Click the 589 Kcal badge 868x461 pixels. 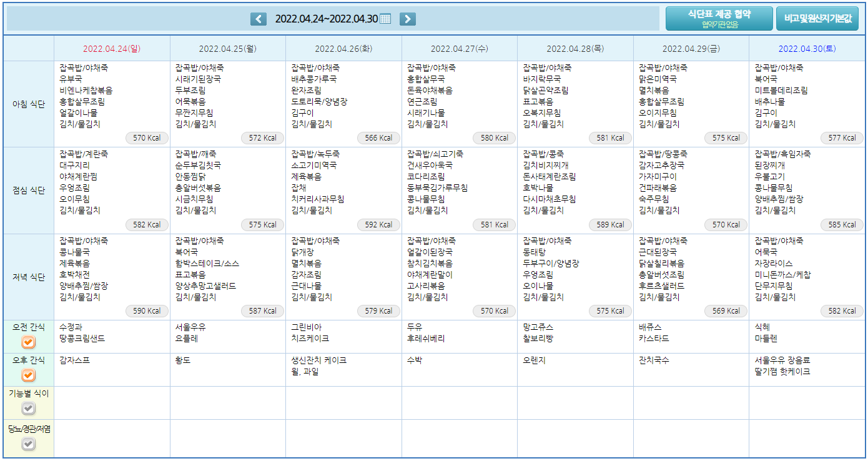(x=611, y=224)
